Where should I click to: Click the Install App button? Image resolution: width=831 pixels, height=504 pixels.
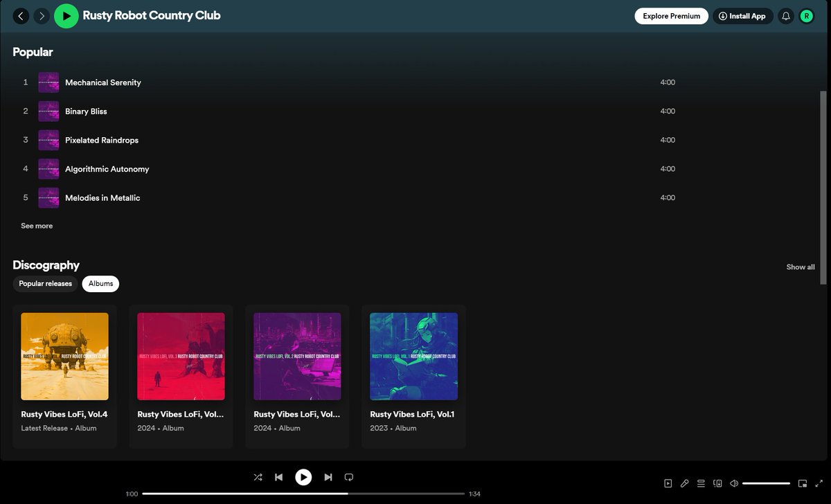742,16
